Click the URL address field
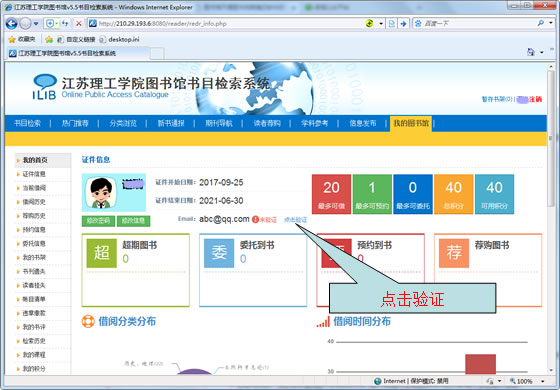The height and width of the screenshot is (390, 560). coord(229,24)
